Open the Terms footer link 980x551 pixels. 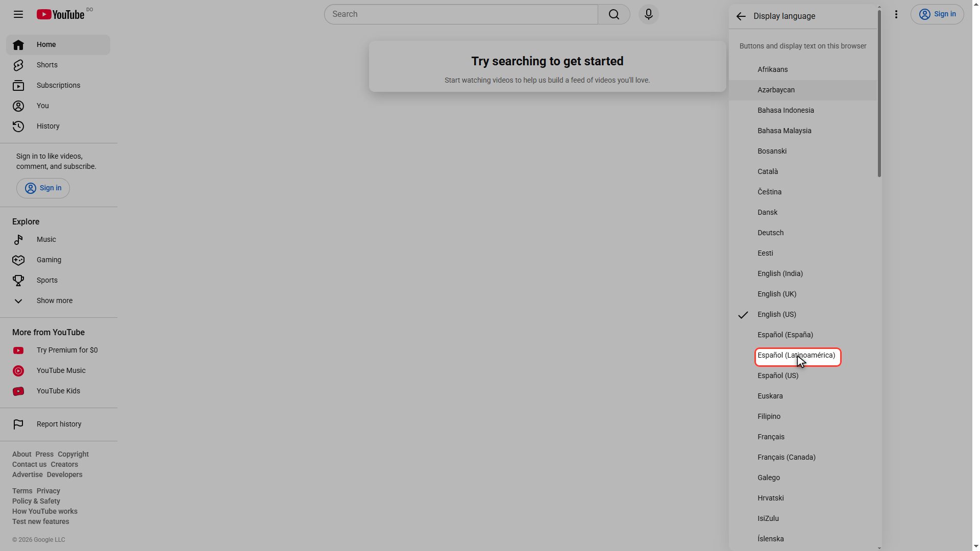tap(22, 491)
